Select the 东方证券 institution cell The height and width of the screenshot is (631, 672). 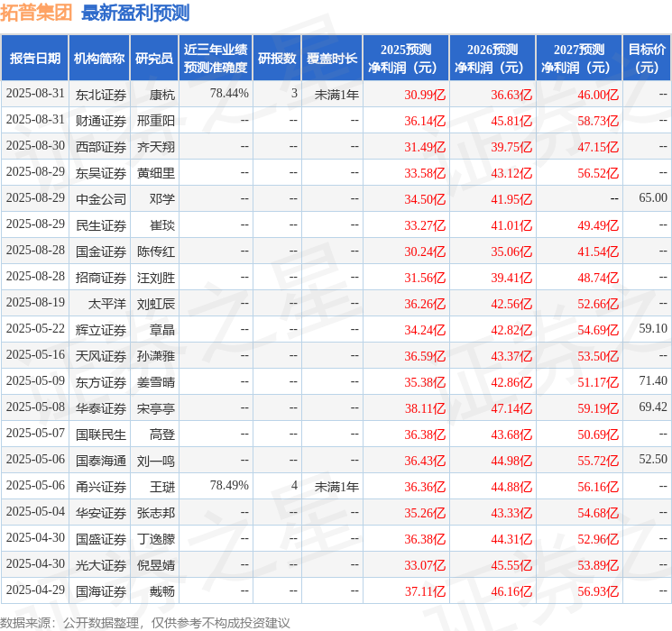(101, 382)
